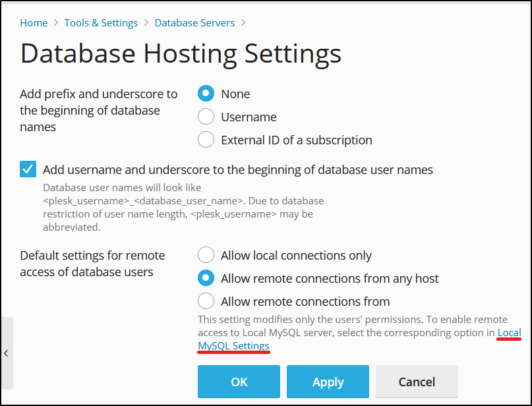Click chevron after Database Servers breadcrumb

pos(243,23)
